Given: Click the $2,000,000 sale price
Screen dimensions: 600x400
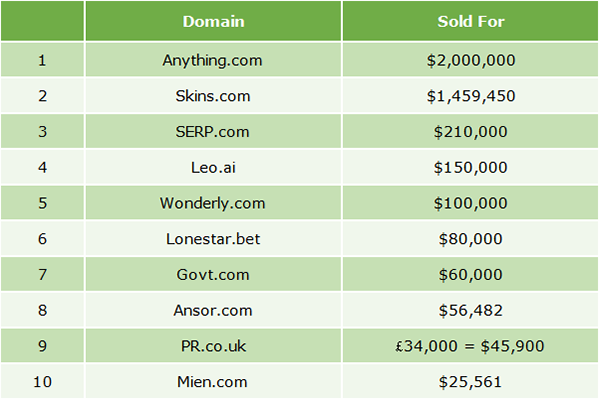Looking at the screenshot, I should tap(471, 60).
